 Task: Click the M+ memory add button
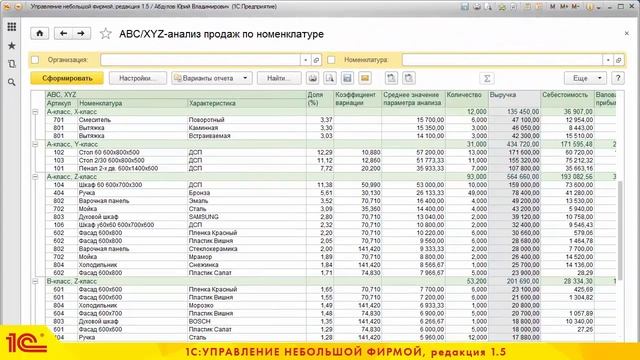click(564, 7)
